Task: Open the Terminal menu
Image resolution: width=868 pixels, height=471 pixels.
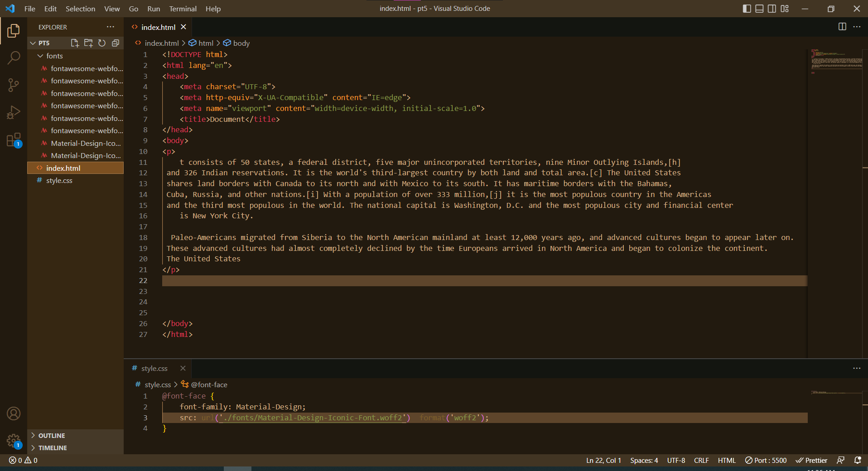Action: (183, 9)
